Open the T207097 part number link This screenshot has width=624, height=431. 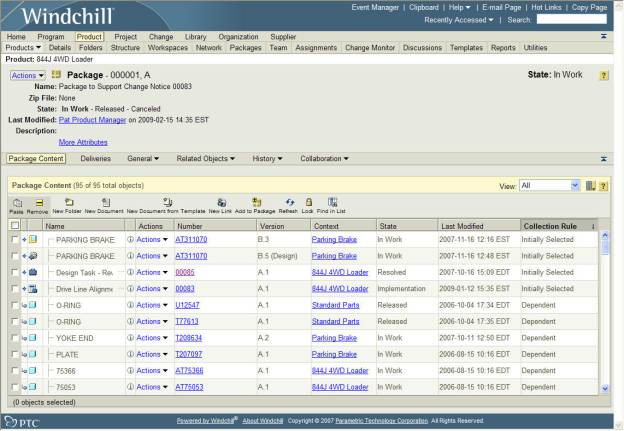click(189, 354)
